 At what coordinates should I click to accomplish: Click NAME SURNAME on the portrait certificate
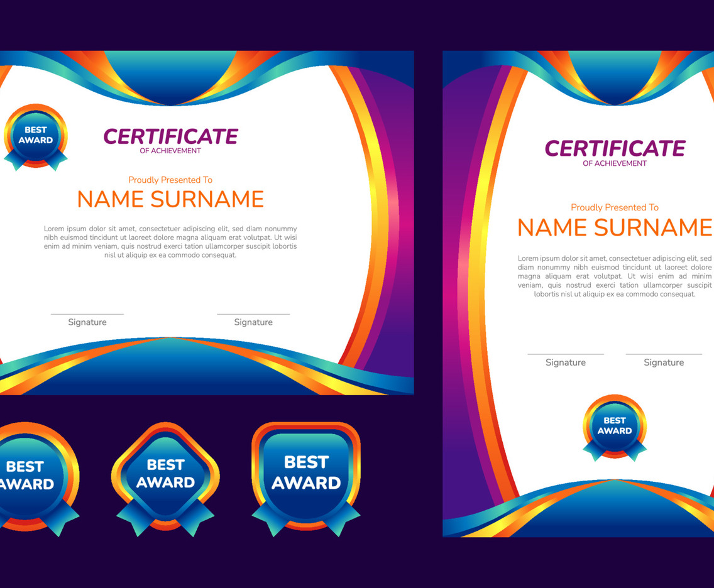point(615,227)
